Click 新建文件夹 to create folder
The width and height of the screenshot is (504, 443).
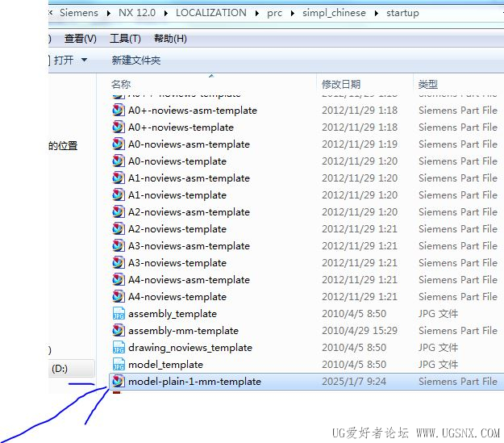(x=136, y=61)
